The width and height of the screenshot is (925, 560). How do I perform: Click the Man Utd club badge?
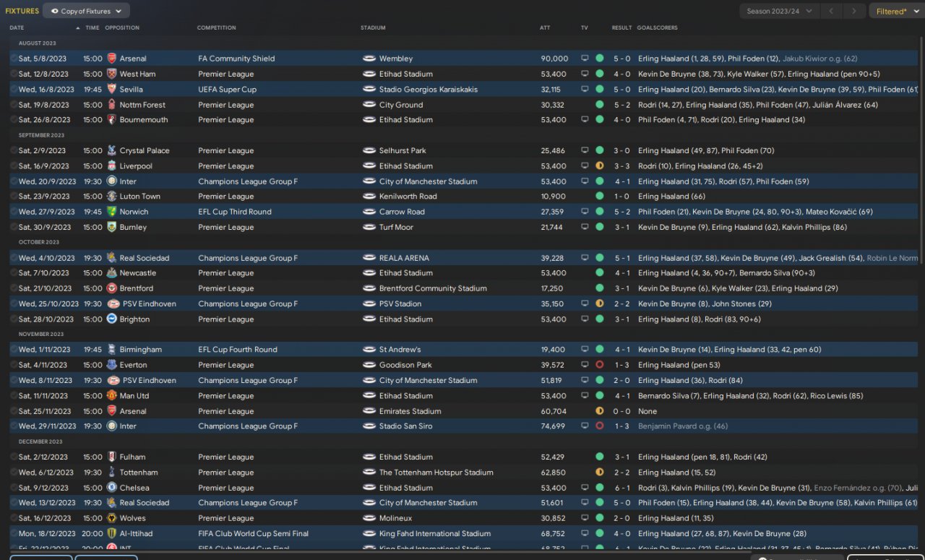click(111, 396)
